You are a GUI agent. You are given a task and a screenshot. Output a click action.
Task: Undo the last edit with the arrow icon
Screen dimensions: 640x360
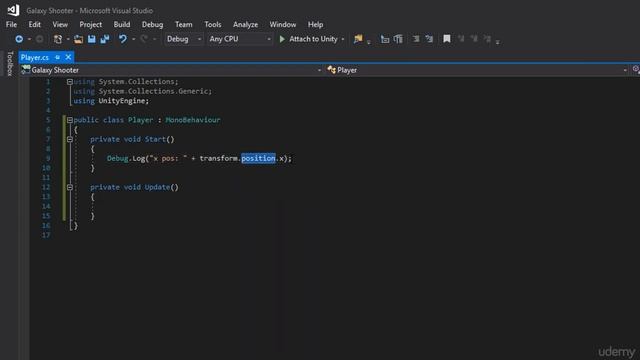[122, 39]
